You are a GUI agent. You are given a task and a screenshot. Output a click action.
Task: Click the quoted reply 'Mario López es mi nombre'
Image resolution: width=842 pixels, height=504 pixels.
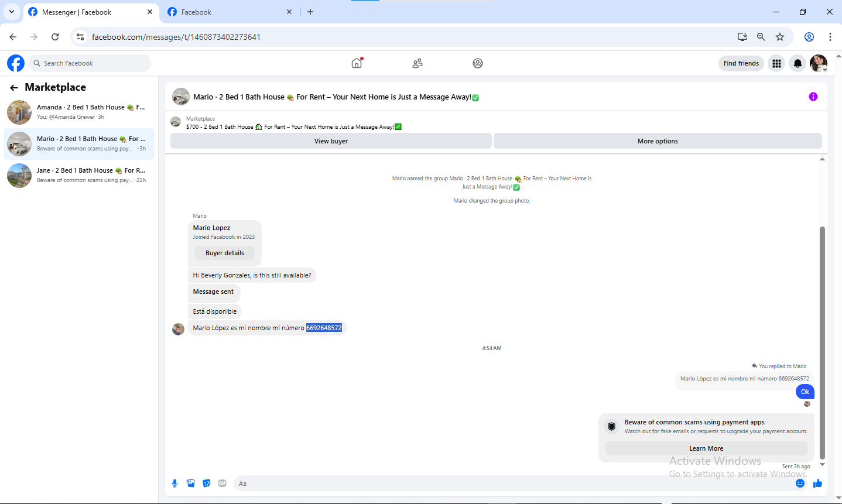pos(744,379)
